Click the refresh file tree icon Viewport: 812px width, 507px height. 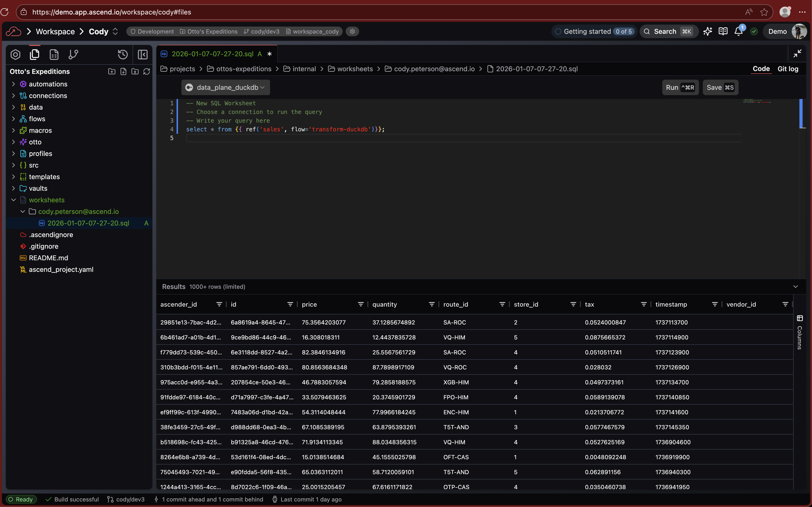147,71
